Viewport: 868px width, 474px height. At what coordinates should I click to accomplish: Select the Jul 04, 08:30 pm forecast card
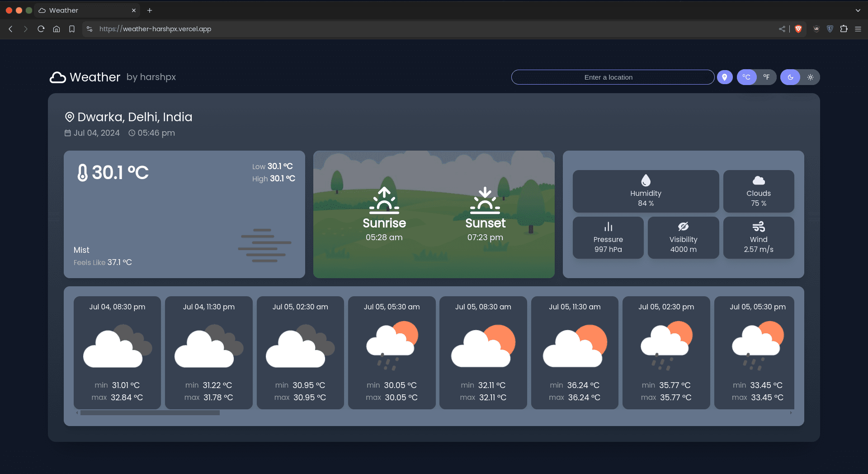[117, 352]
